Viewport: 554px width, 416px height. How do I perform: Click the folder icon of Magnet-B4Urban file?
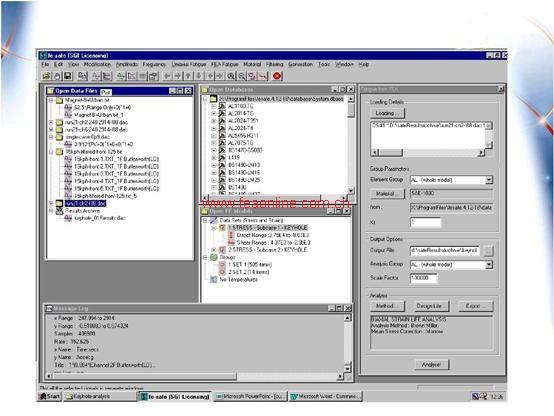pos(59,100)
